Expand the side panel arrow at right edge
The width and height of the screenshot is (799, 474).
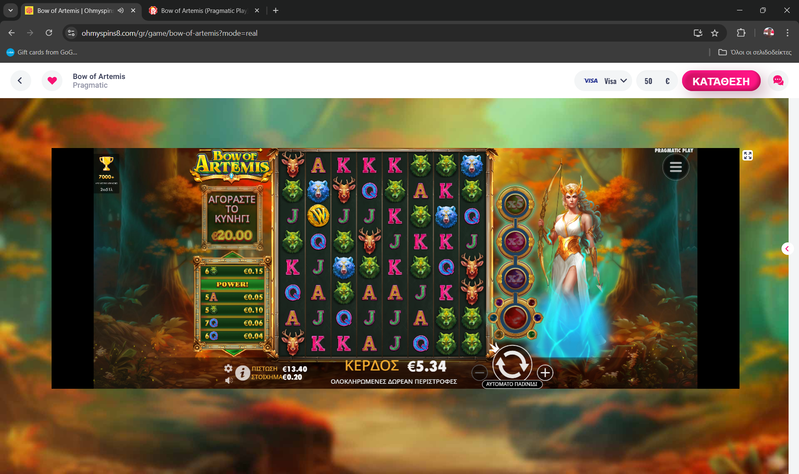point(787,249)
